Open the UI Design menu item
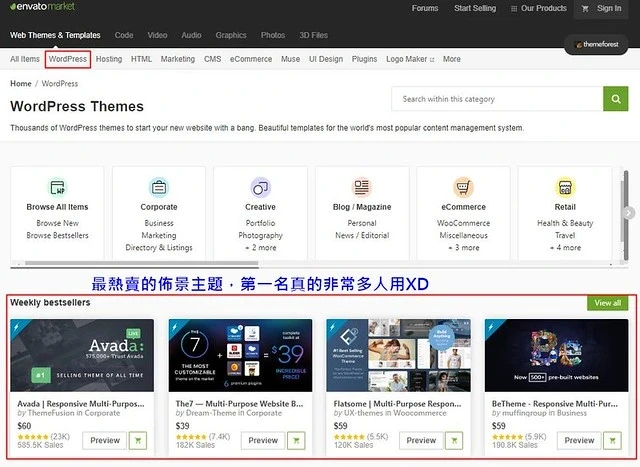Screen dimensions: 640x467 pos(326,59)
